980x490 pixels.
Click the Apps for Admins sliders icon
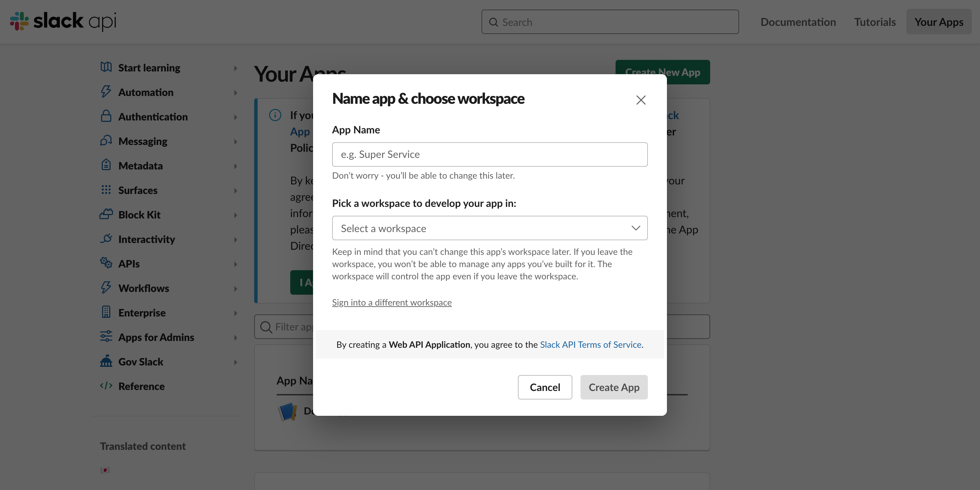[106, 337]
